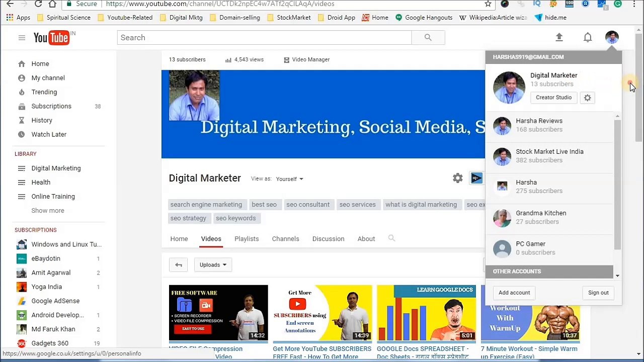
Task: Click the channel settings gear icon
Action: click(x=457, y=178)
